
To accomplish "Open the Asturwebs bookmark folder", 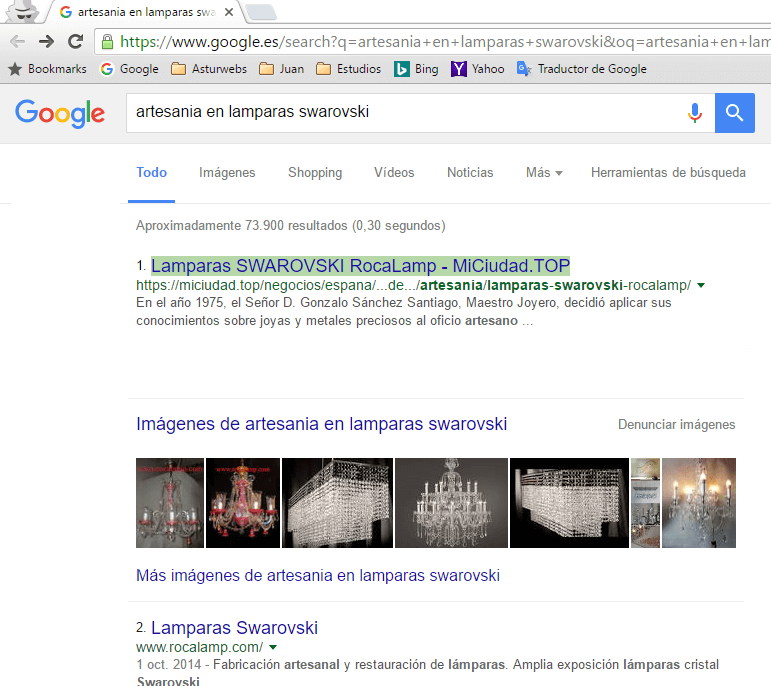I will (x=209, y=69).
